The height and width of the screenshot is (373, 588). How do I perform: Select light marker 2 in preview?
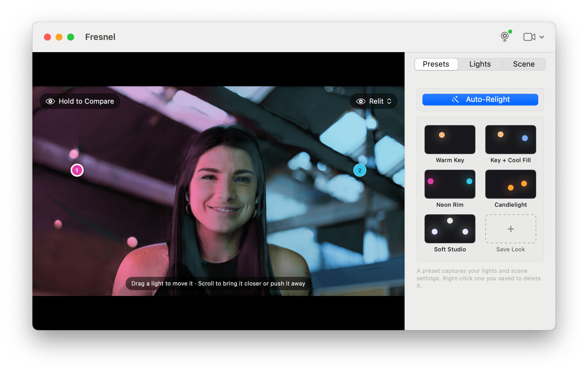[360, 170]
